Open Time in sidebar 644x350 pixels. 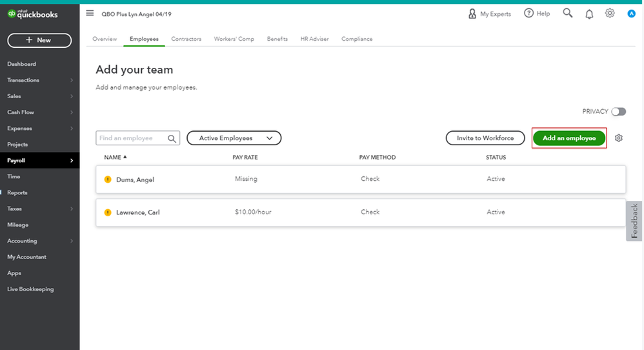coord(14,177)
